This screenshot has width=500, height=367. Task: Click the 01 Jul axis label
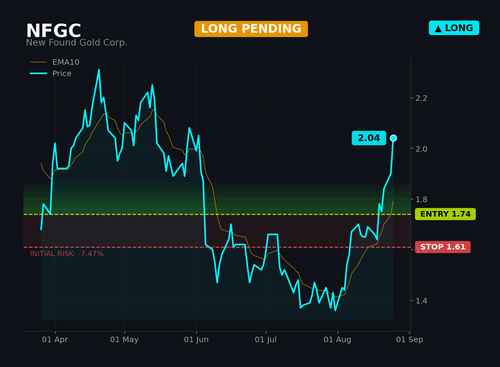pos(265,340)
